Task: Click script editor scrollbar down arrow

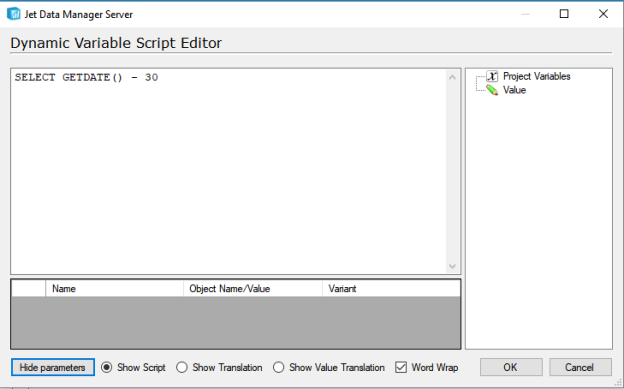Action: pos(452,266)
